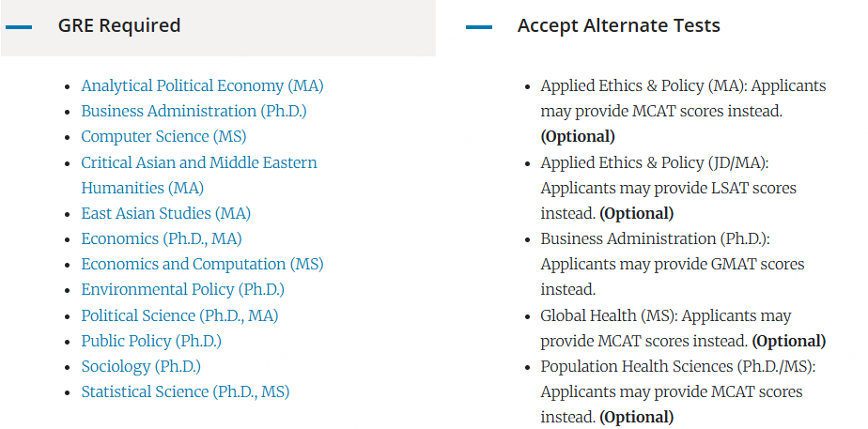Open Critical Asian and Middle Eastern Humanities link
The image size is (868, 429).
click(x=199, y=176)
